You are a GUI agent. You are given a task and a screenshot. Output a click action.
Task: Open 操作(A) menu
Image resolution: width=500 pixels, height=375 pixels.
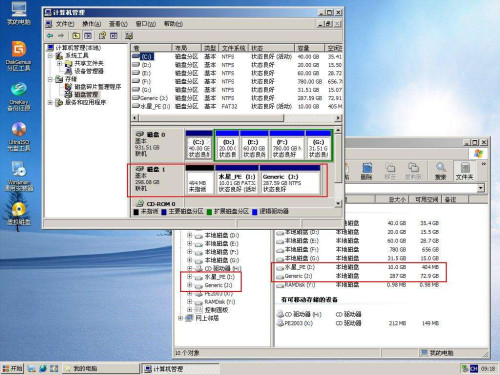92,24
